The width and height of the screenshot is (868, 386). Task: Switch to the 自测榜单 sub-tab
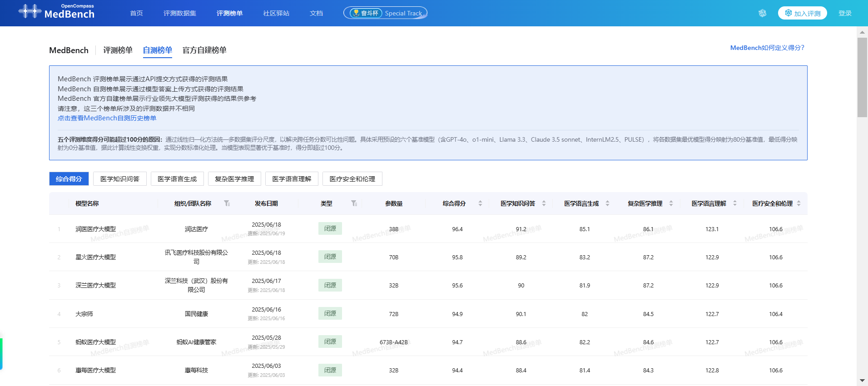pyautogui.click(x=157, y=50)
